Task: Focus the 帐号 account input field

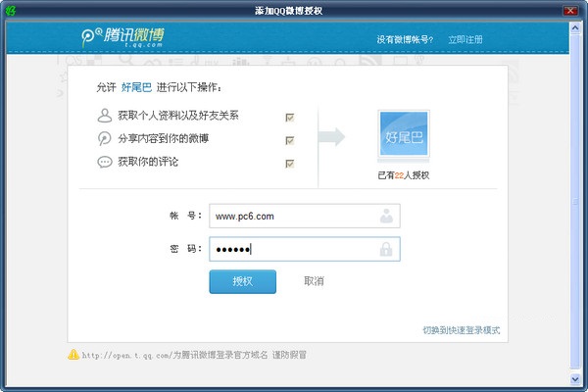Action: point(305,216)
